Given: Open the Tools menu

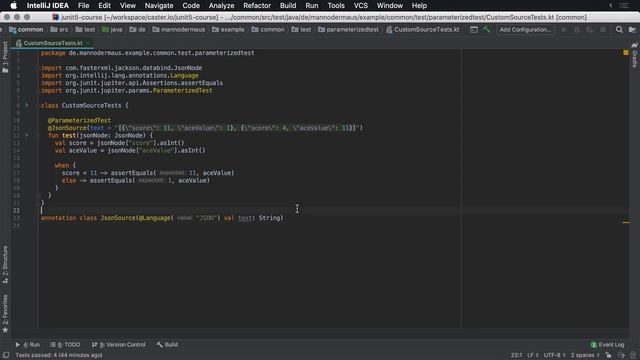Looking at the screenshot, I should pos(336,5).
